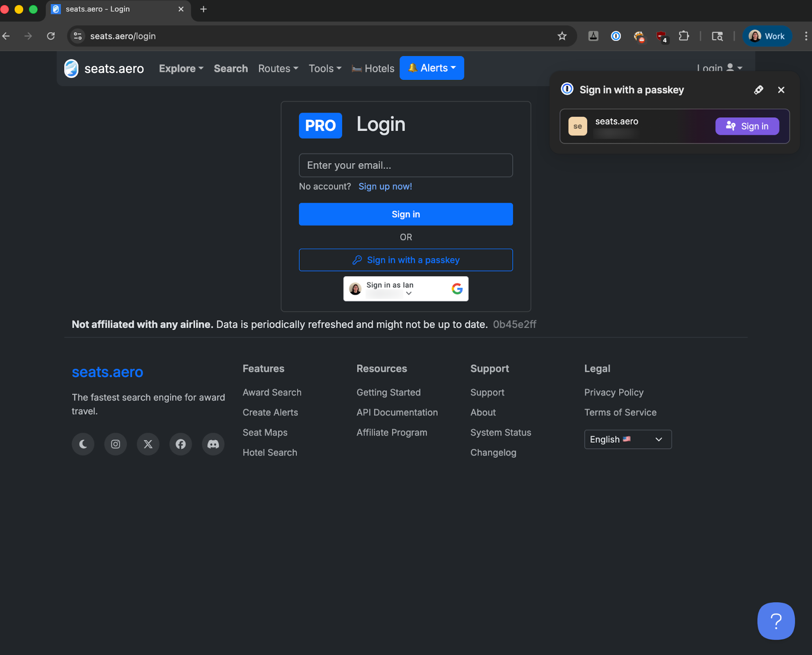The height and width of the screenshot is (655, 812).
Task: Click the seats.aero tile in passkey popup
Action: pos(577,126)
